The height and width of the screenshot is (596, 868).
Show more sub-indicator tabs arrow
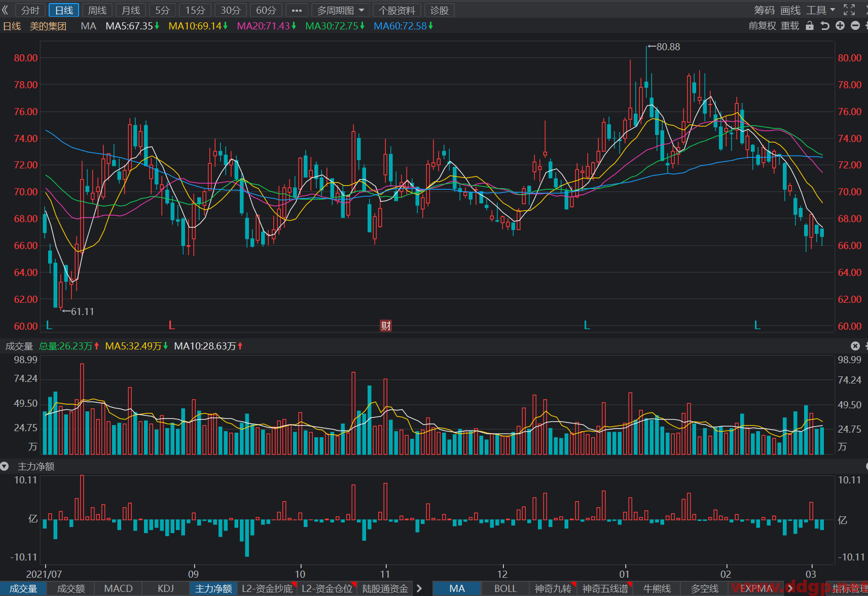pos(419,588)
